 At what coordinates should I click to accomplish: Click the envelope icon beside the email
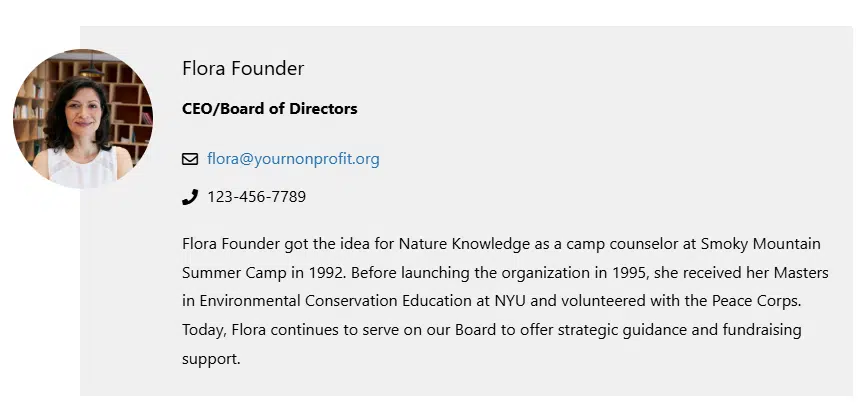coord(190,159)
